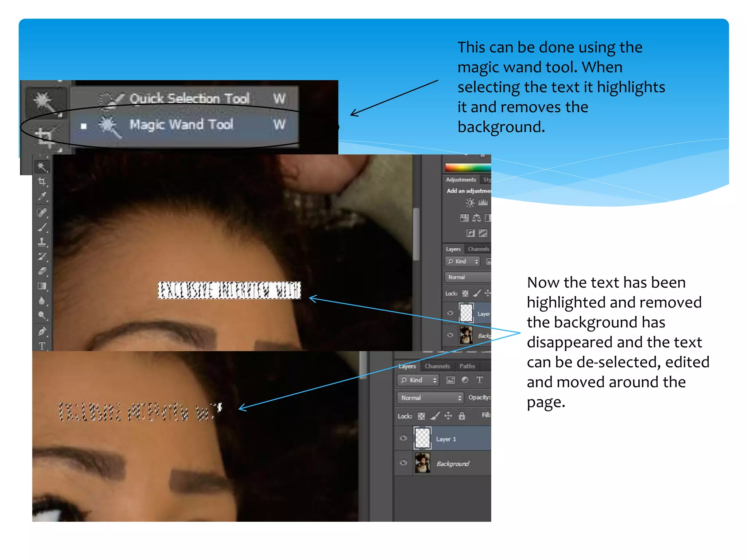Select the Eyedropper tool
Screen dimensions: 747x560
click(x=42, y=197)
